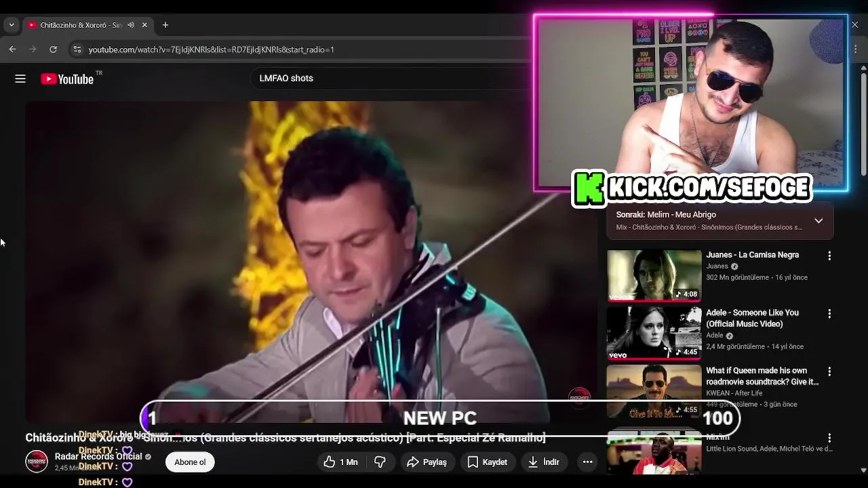
Task: Open Radar Records Oficial channel avatar
Action: pyautogui.click(x=37, y=462)
